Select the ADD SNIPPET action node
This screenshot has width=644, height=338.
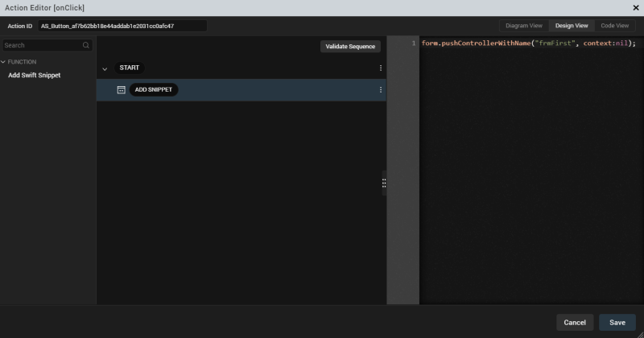point(154,90)
